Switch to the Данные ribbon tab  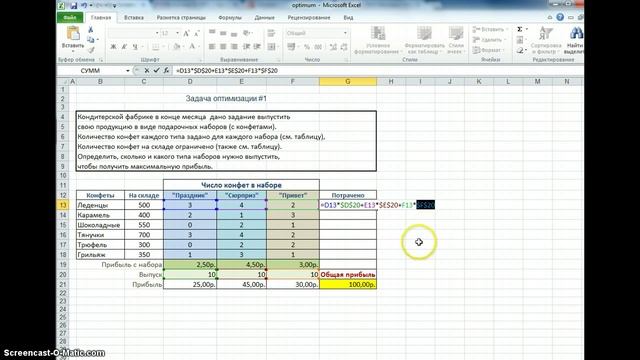coord(264,18)
